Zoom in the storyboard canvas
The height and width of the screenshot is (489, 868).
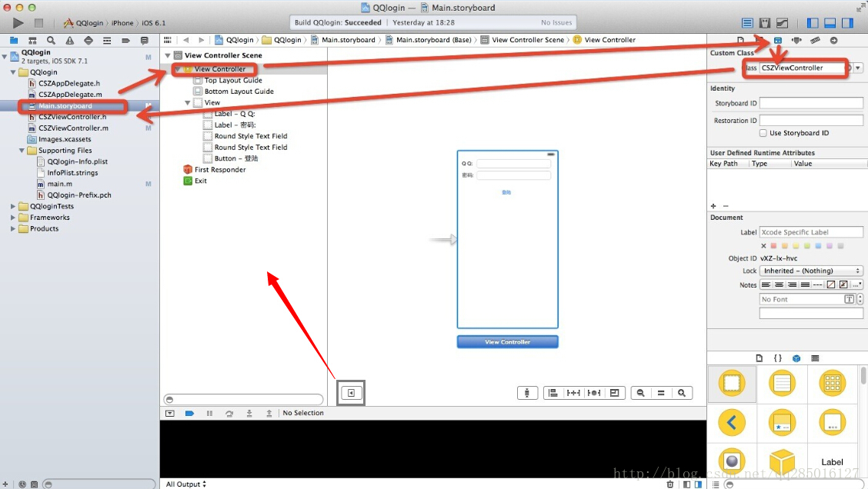[682, 393]
